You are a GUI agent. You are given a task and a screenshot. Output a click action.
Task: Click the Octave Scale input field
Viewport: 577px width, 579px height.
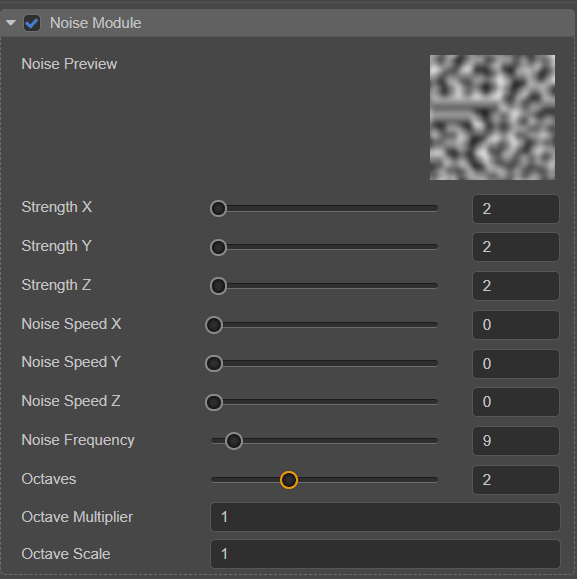point(385,554)
